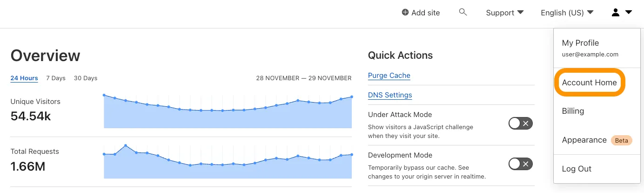Open Billing from the account menu
Image resolution: width=644 pixels, height=193 pixels.
[x=573, y=111]
